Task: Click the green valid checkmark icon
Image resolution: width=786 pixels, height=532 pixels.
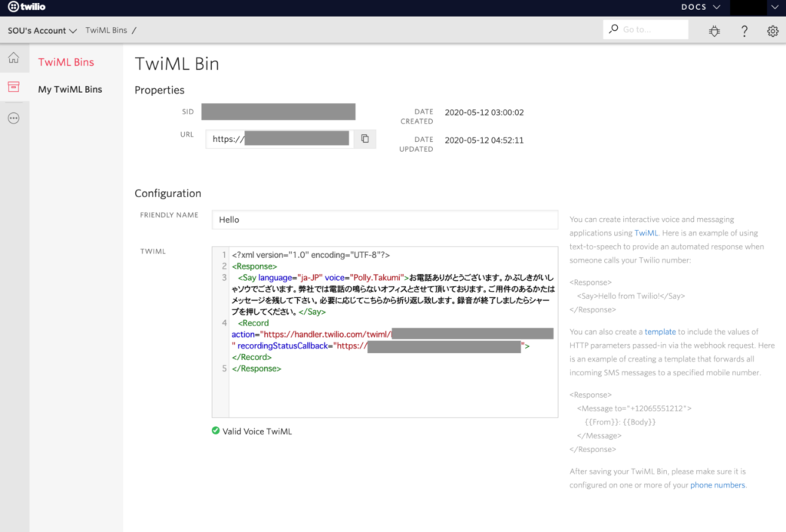Action: point(216,431)
